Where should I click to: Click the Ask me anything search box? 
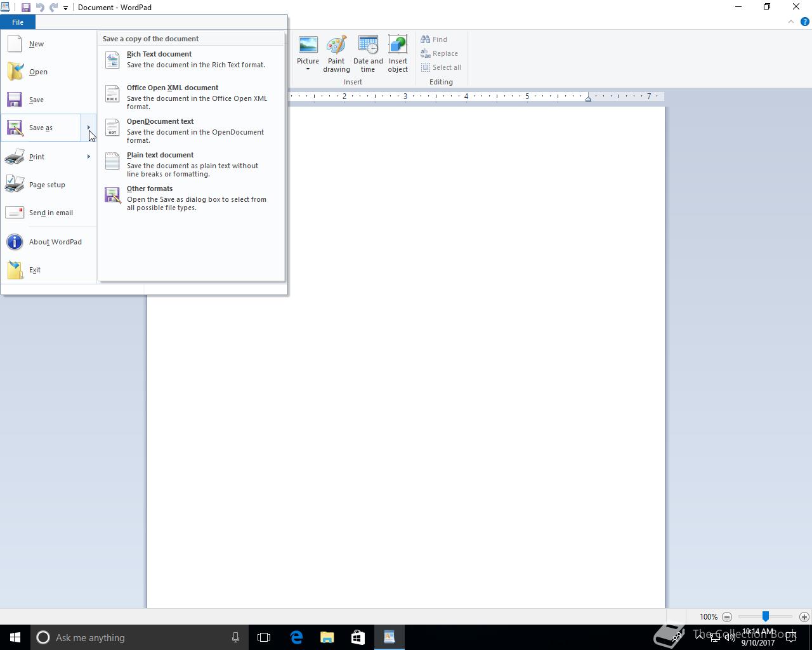138,637
